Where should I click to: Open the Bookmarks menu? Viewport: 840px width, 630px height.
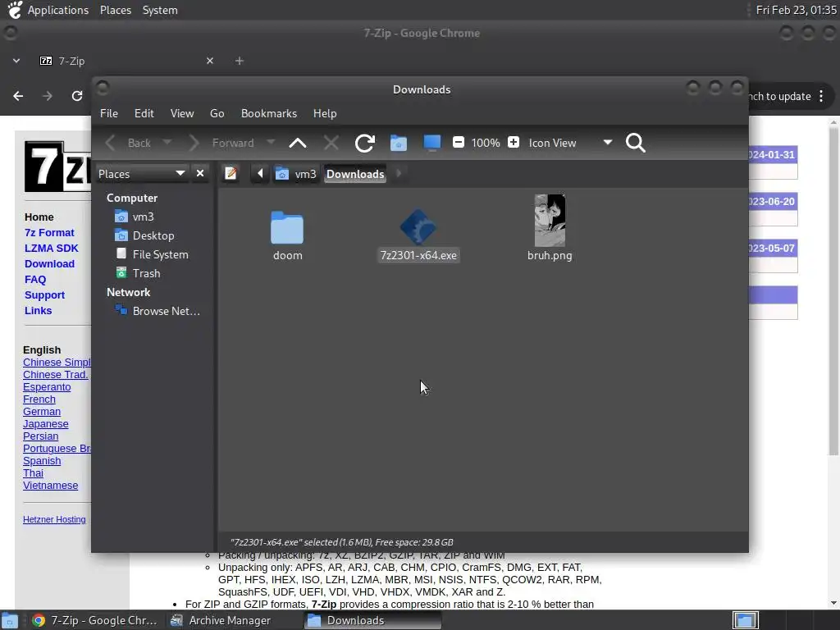(x=269, y=113)
